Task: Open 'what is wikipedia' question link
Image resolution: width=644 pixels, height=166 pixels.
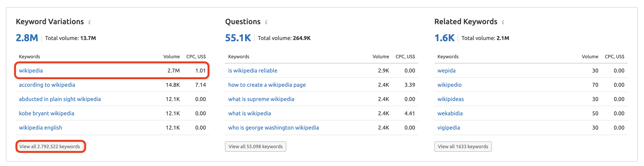Action: 249,114
